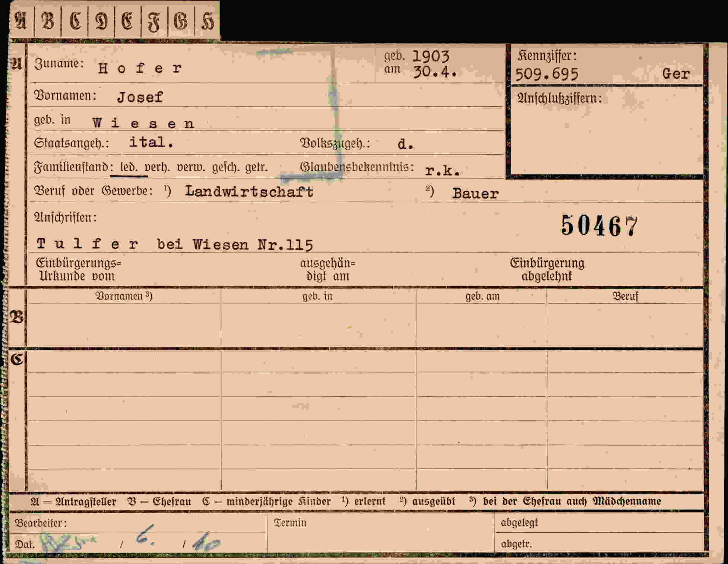
Task: Click the stamped number '50467'
Action: [599, 226]
